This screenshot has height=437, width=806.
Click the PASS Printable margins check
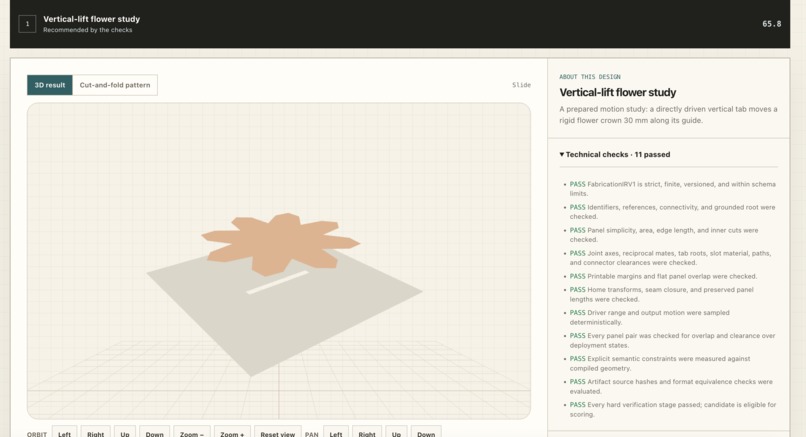click(x=663, y=276)
